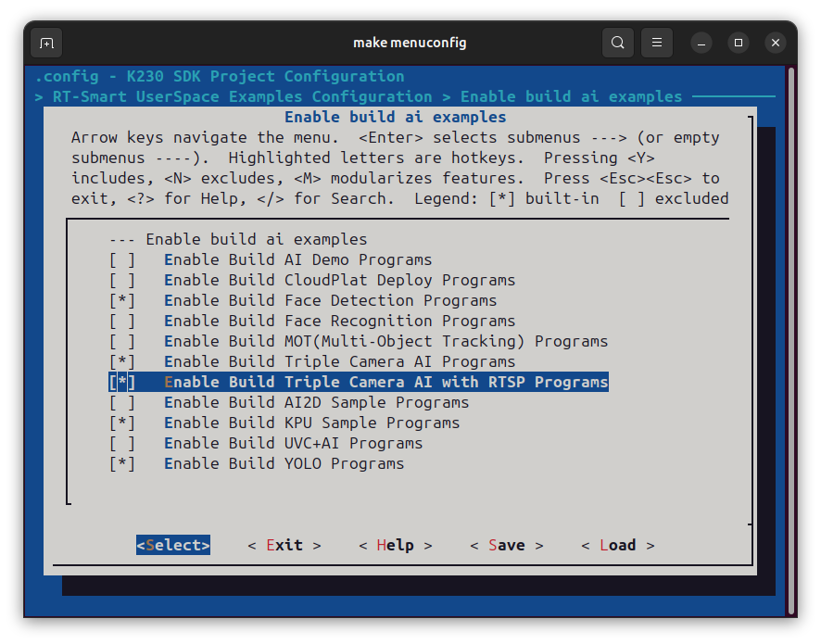Toggle UVC+AI Programs checkbox

pyautogui.click(x=122, y=444)
